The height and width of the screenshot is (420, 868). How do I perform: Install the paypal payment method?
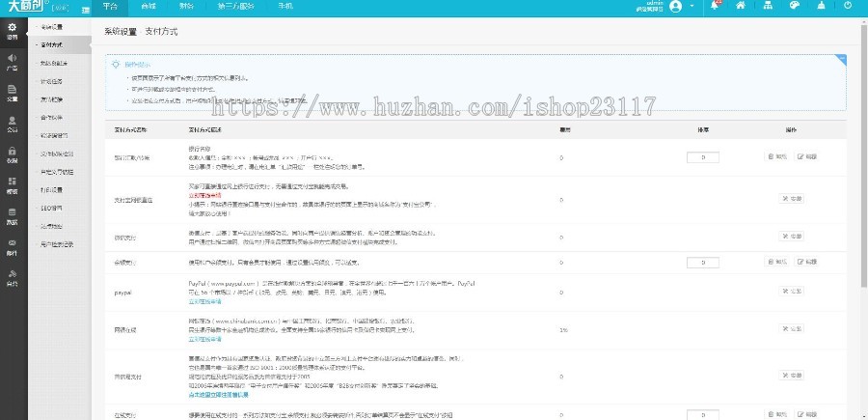coord(792,291)
